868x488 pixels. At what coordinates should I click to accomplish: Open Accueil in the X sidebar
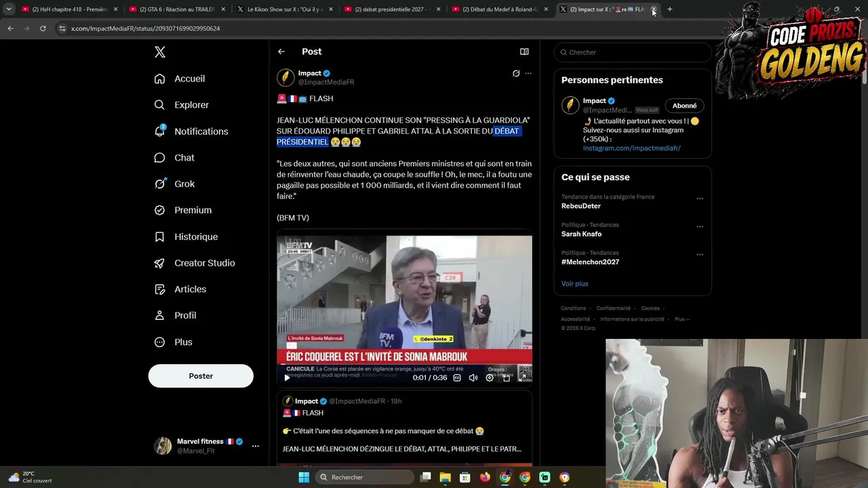tap(180, 79)
